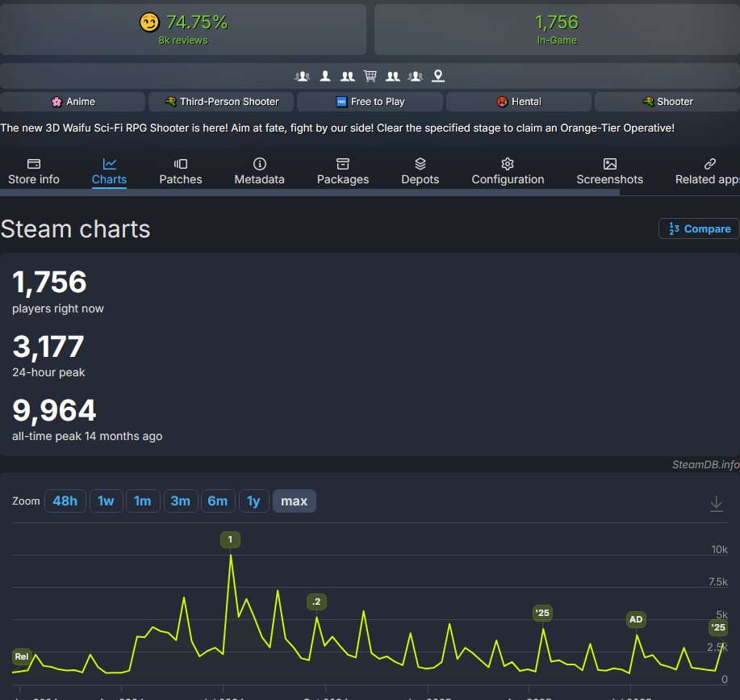
Task: Download the chart via download icon
Action: 716,504
